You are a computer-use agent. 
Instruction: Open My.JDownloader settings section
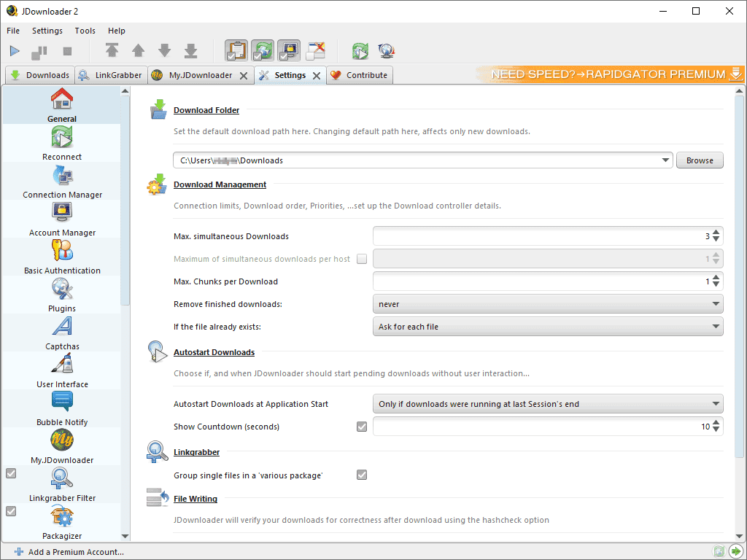point(62,447)
